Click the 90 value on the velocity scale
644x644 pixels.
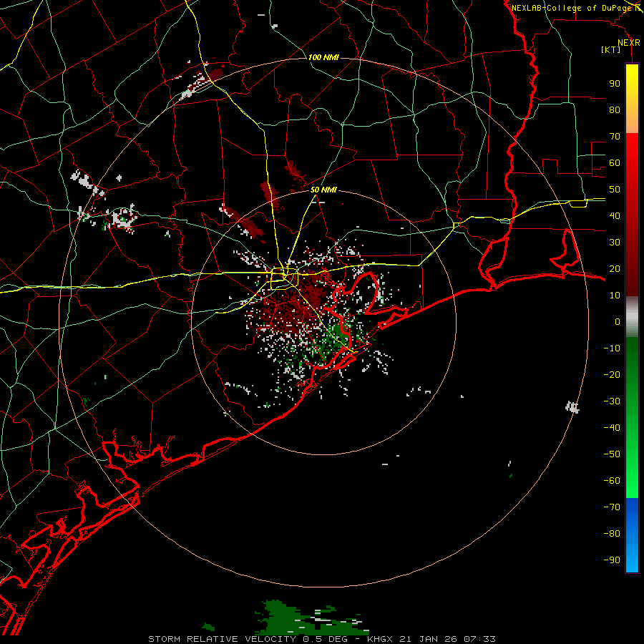(x=615, y=84)
